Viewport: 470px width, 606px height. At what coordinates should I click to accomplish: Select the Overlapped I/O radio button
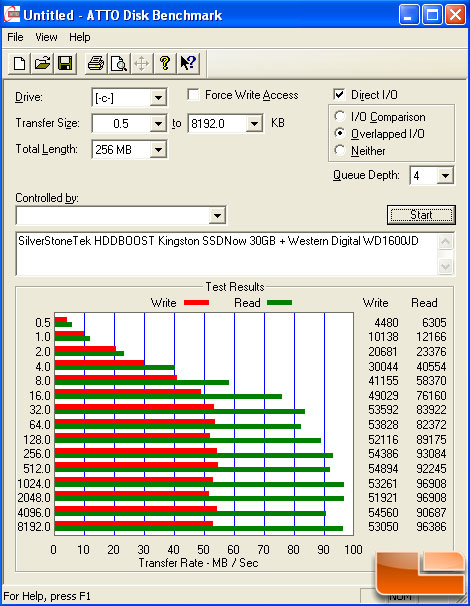[x=340, y=133]
